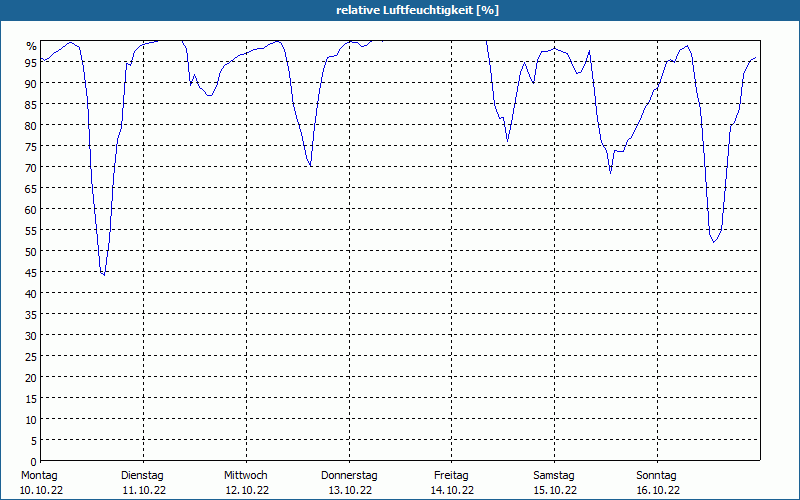Click the 'Donnerstag' day label
The height and width of the screenshot is (500, 800).
click(x=349, y=475)
